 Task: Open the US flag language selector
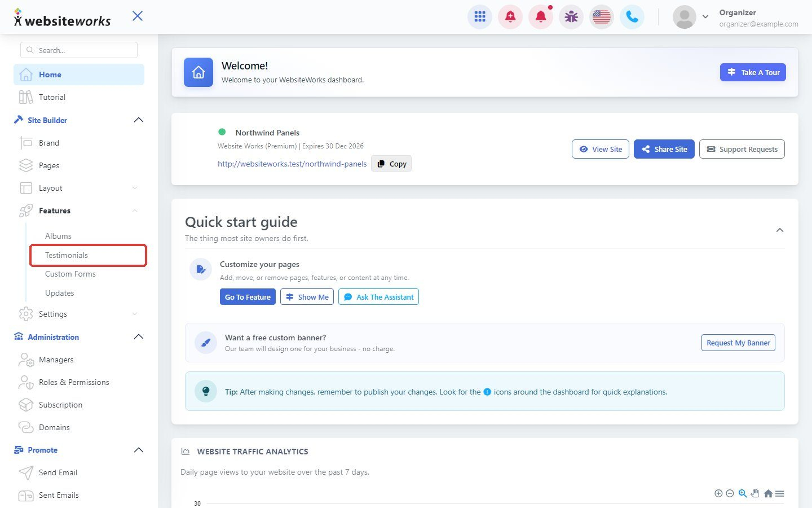pos(602,17)
